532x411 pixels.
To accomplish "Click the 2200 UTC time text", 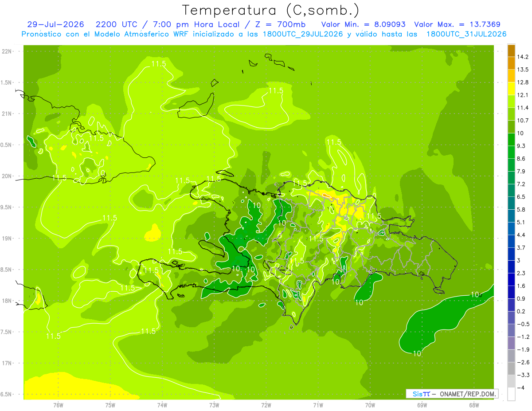I will pos(117,24).
